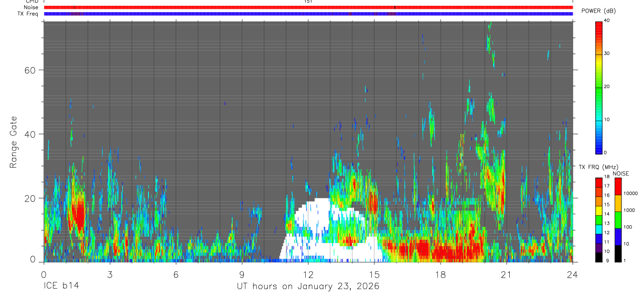Click the "24" tick on the UT hours axis

[572, 274]
